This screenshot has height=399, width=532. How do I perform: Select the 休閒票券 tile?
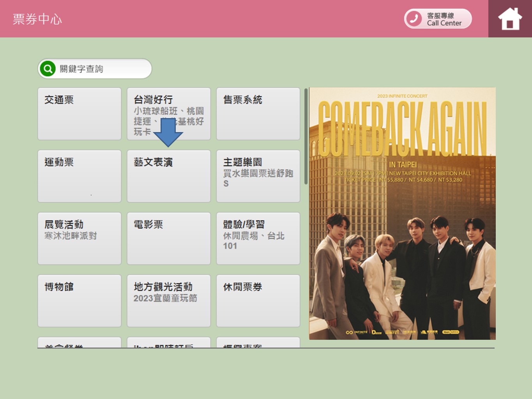[258, 301]
